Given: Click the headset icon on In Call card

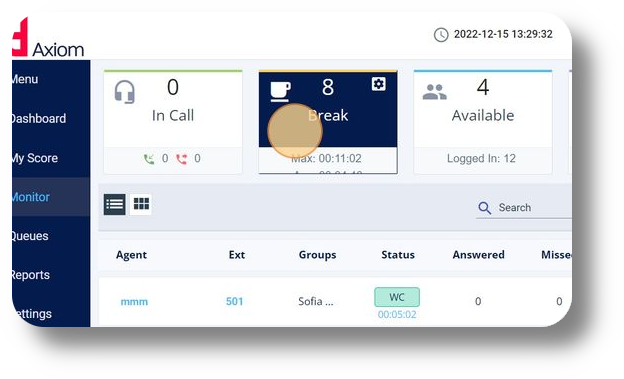Looking at the screenshot, I should click(125, 92).
